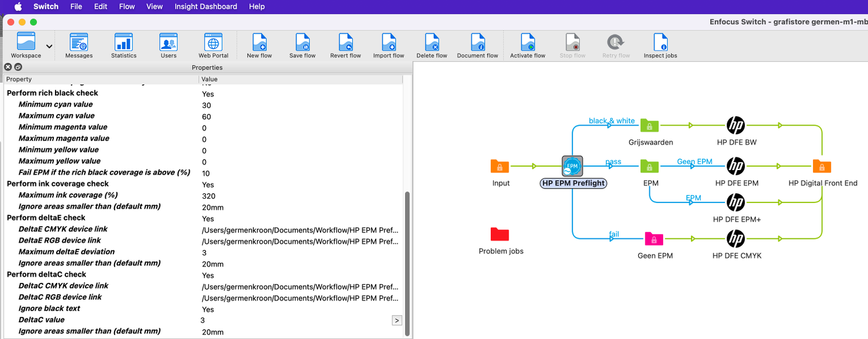This screenshot has width=868, height=339.
Task: Open the Edit menu
Action: click(101, 6)
